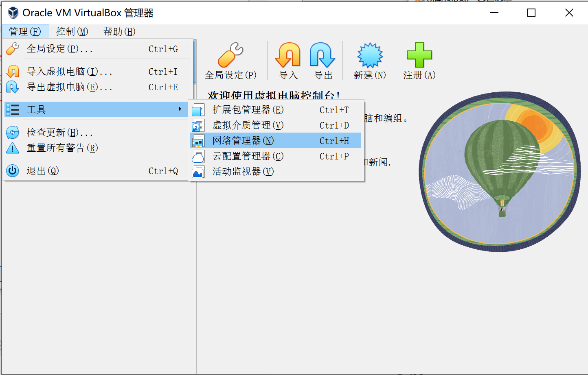This screenshot has height=375, width=588.
Task: Expand the 工具 submenu arrow
Action: coord(180,109)
